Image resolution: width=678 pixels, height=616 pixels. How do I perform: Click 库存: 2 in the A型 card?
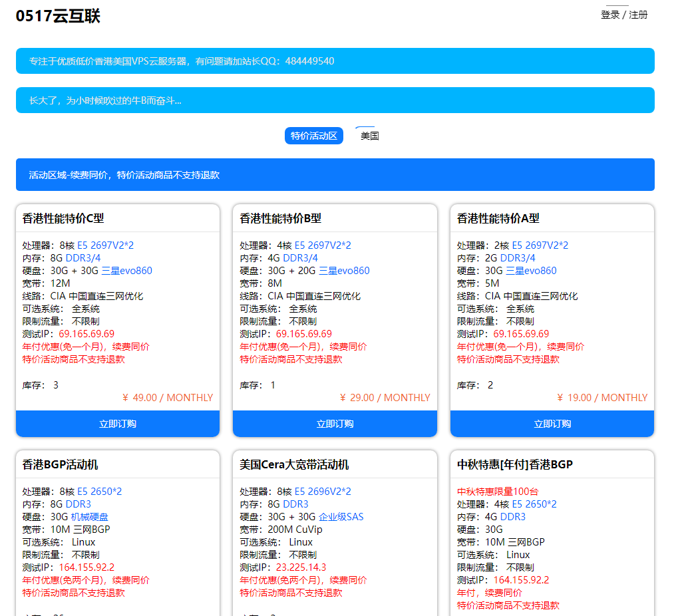(x=475, y=385)
